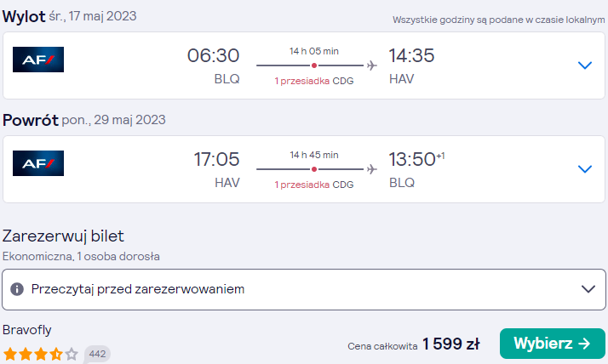Click the Bravofly star rating
This screenshot has width=608, height=364.
pyautogui.click(x=41, y=354)
